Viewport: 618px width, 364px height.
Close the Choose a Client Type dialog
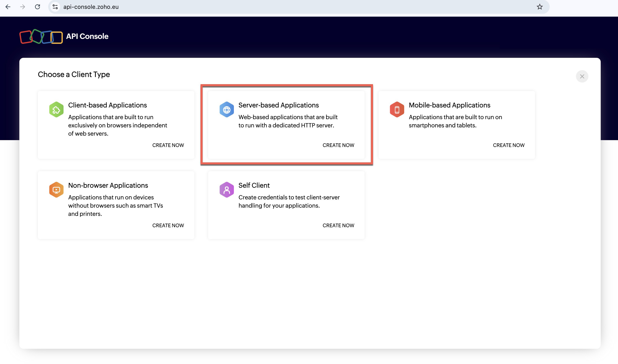click(x=582, y=76)
